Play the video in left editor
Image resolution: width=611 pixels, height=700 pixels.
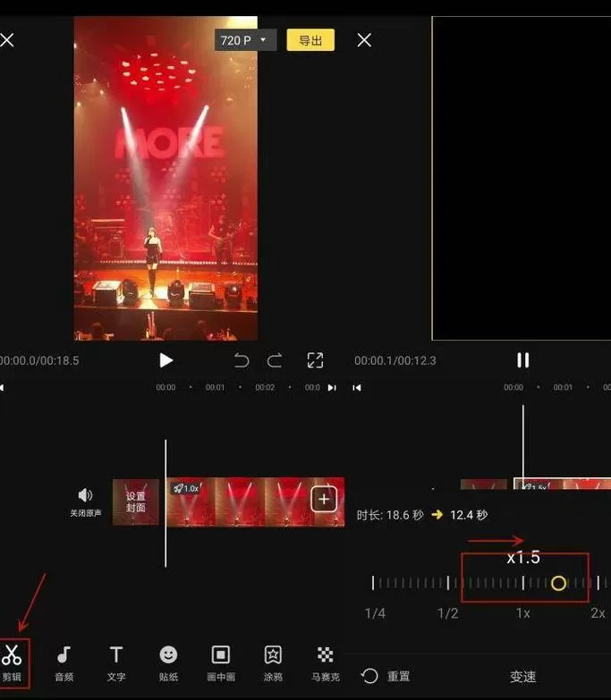(x=166, y=360)
